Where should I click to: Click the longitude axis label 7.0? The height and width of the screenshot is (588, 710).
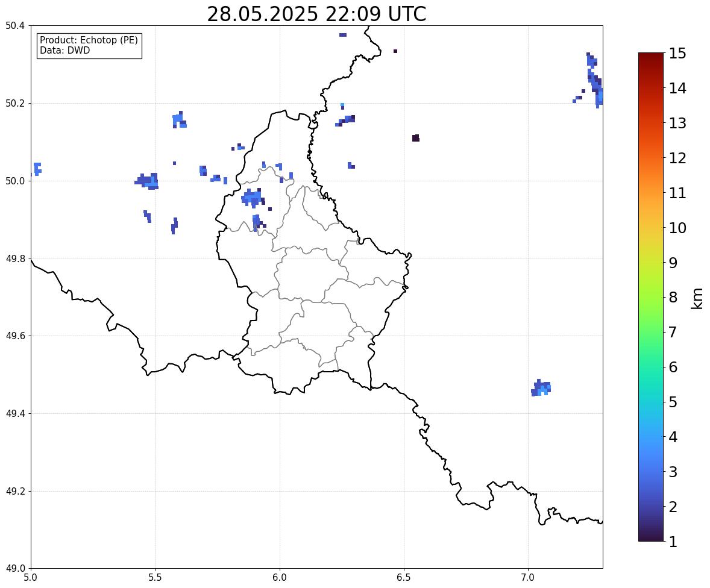[x=528, y=578]
